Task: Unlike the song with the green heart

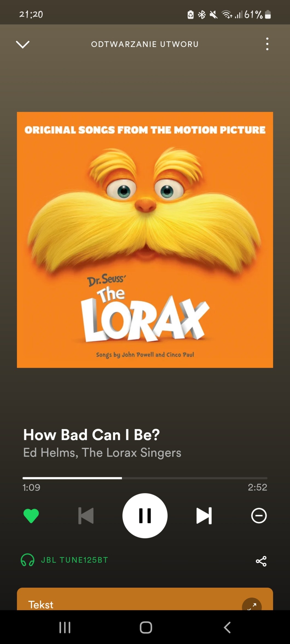Action: (31, 516)
